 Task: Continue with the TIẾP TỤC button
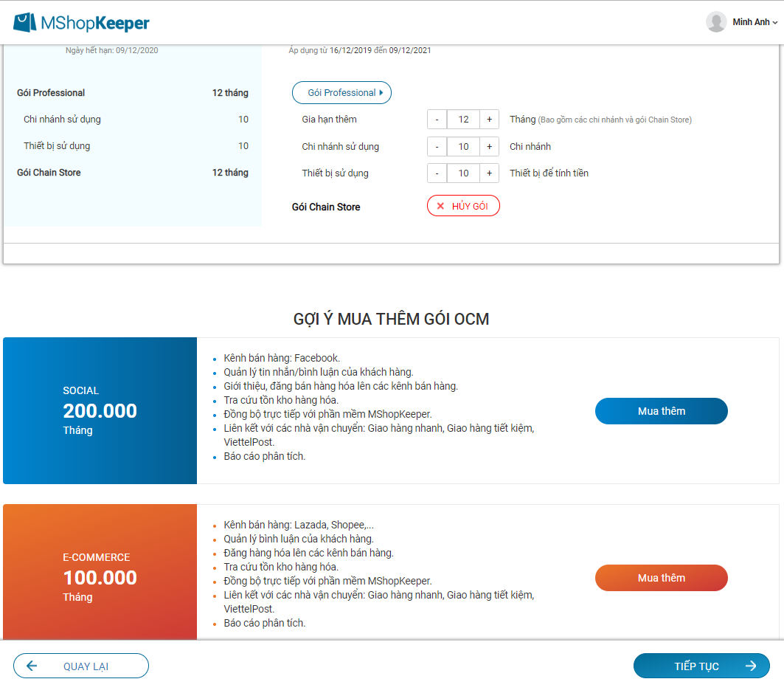click(x=701, y=666)
